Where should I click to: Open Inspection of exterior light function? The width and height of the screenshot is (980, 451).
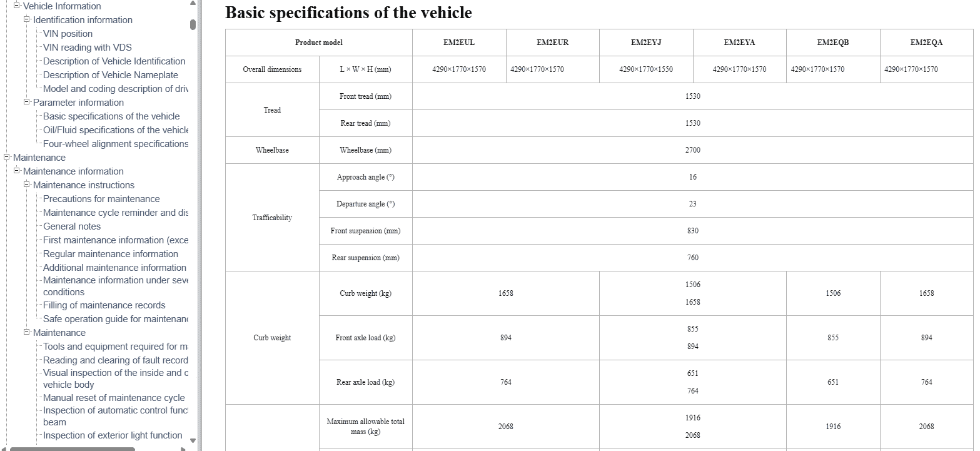[113, 435]
